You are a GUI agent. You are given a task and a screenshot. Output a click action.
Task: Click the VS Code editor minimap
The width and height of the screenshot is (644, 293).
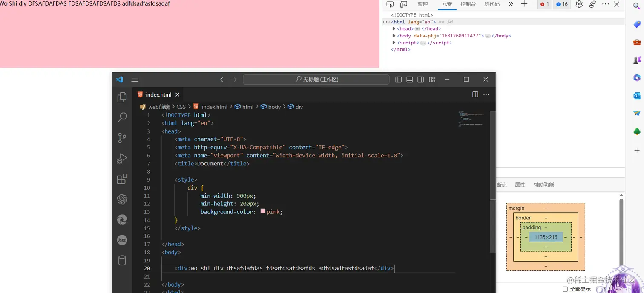[471, 119]
